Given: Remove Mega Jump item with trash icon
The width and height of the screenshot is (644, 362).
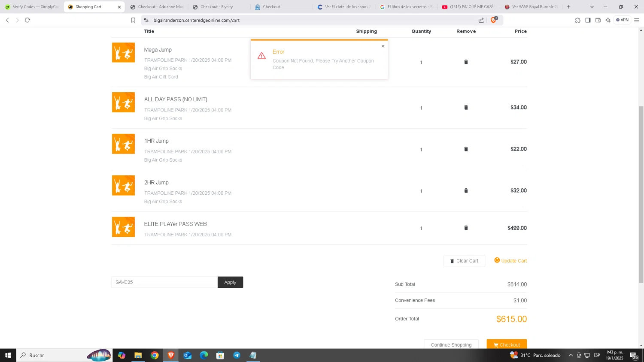Looking at the screenshot, I should coord(466,62).
